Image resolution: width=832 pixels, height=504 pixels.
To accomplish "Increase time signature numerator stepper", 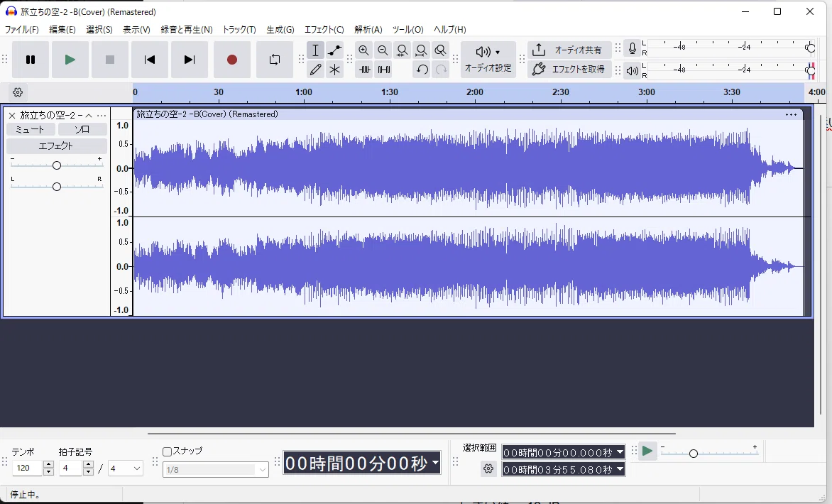I will (89, 465).
